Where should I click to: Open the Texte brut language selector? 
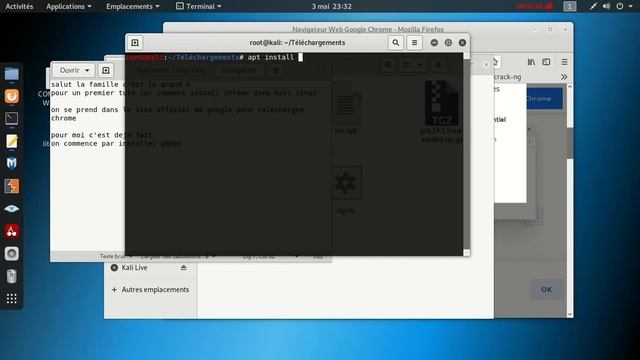[116, 256]
